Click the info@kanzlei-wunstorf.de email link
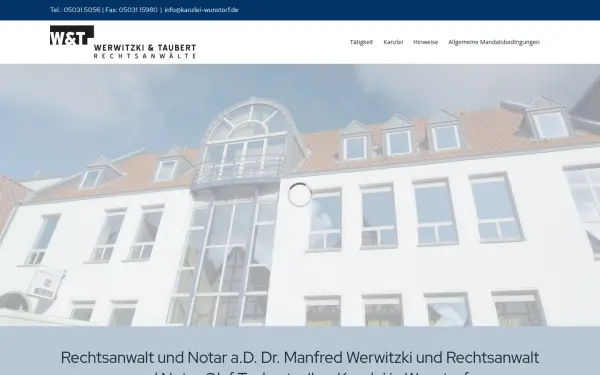600x375 pixels. pos(201,10)
